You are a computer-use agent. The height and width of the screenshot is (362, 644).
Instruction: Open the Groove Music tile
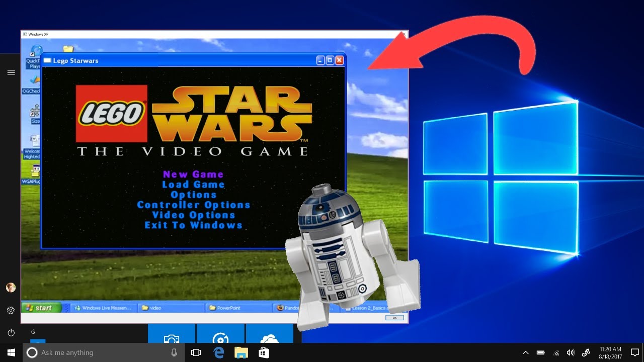coord(220,334)
